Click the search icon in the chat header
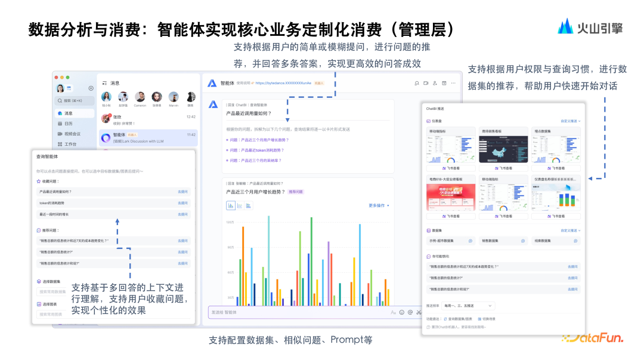 [x=416, y=83]
